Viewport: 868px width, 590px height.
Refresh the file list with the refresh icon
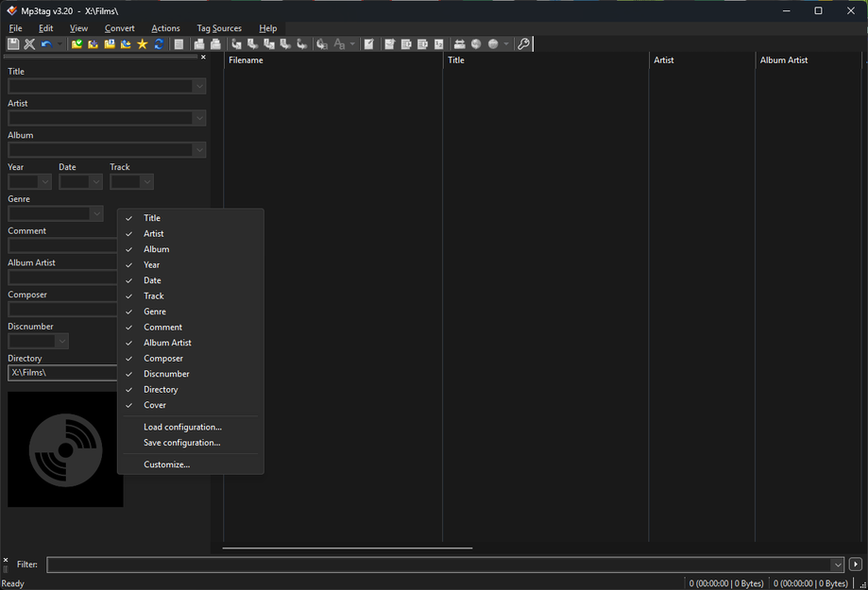[x=158, y=43]
